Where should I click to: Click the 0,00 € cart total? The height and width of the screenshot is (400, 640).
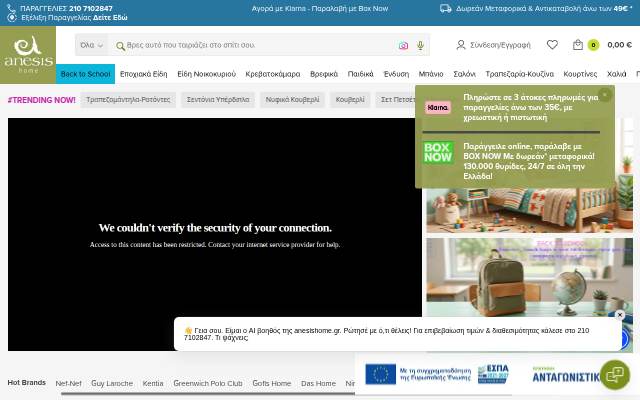(619, 45)
